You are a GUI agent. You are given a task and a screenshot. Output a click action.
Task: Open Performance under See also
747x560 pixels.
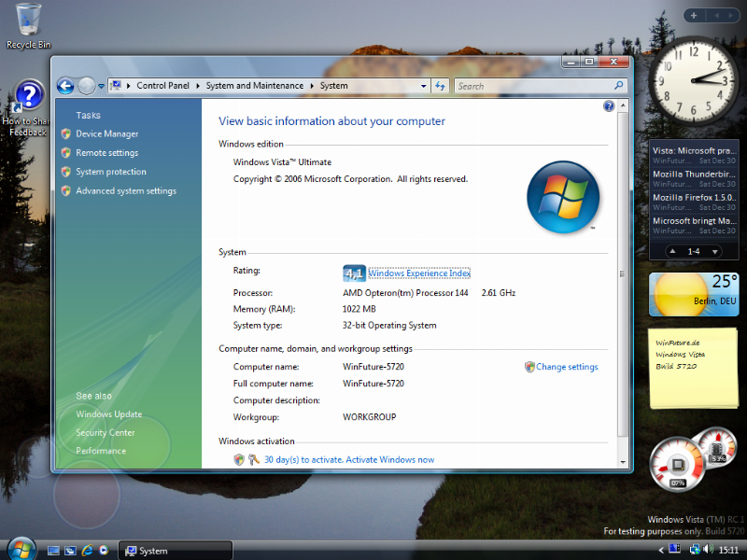[x=101, y=451]
